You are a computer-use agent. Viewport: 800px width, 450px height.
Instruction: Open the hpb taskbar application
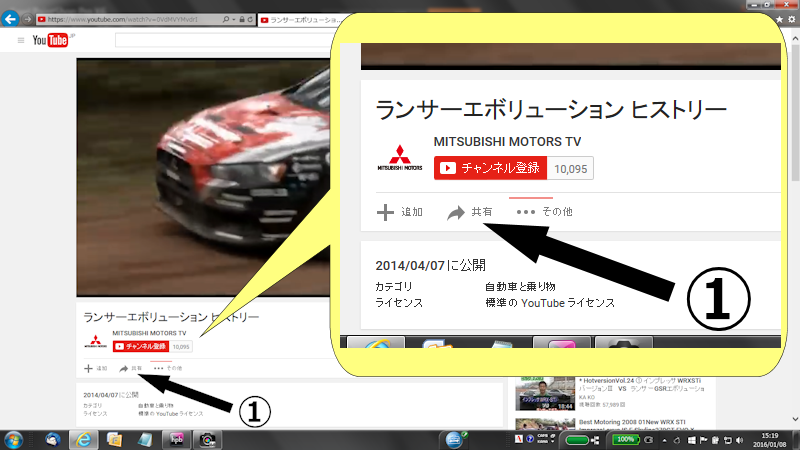coord(177,440)
